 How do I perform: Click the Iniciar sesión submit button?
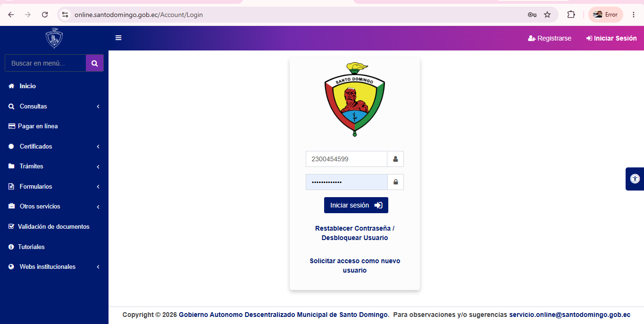click(x=356, y=205)
